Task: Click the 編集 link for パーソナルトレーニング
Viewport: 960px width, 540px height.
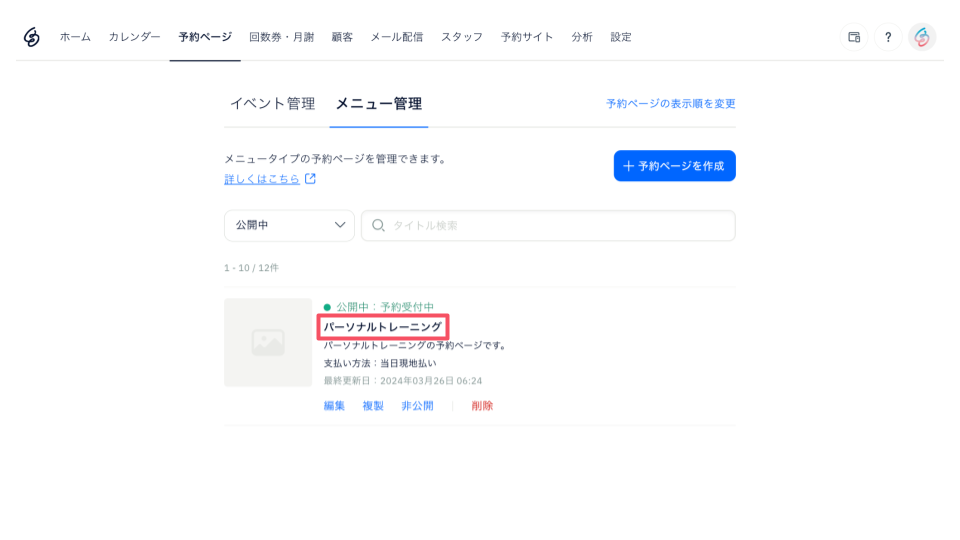Action: coord(334,406)
